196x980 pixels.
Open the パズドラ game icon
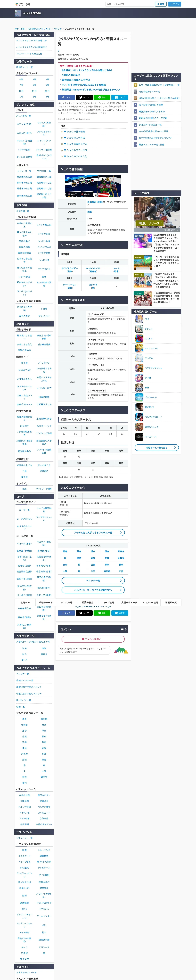click(139, 339)
